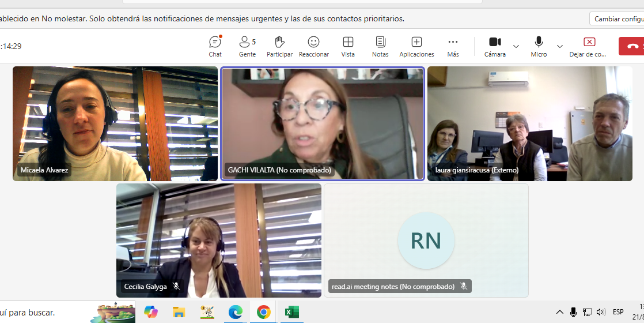Show the Gente participants list
The width and height of the screenshot is (644, 323).
tap(247, 47)
